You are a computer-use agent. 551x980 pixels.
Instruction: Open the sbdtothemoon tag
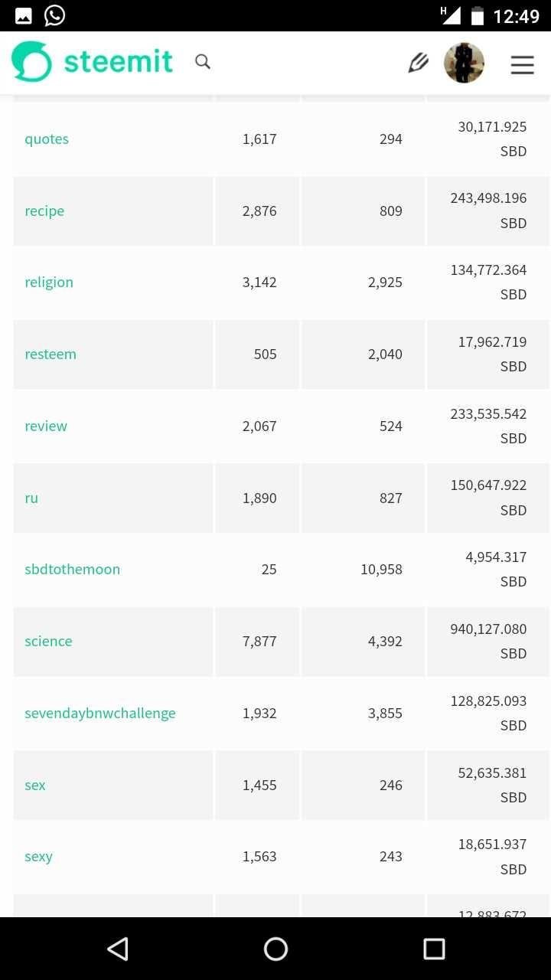[x=73, y=570]
